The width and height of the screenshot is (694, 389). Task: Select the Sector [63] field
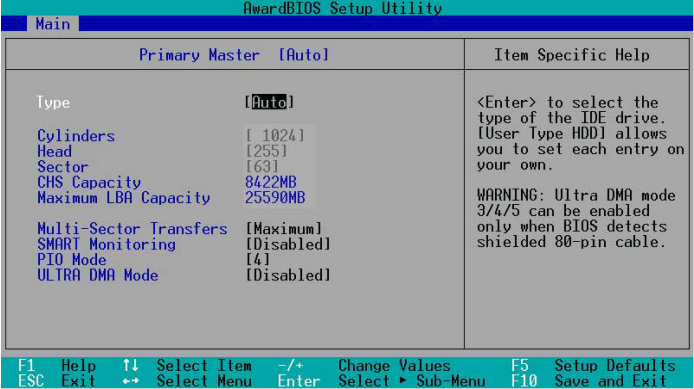pyautogui.click(x=262, y=167)
